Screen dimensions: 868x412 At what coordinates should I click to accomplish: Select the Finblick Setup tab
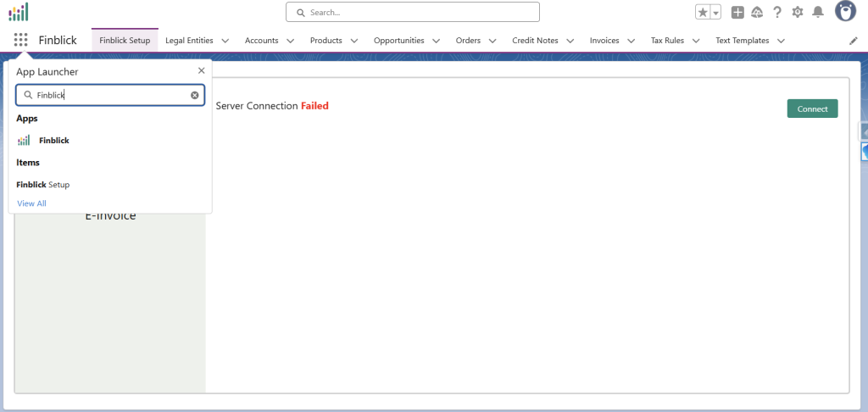(125, 41)
